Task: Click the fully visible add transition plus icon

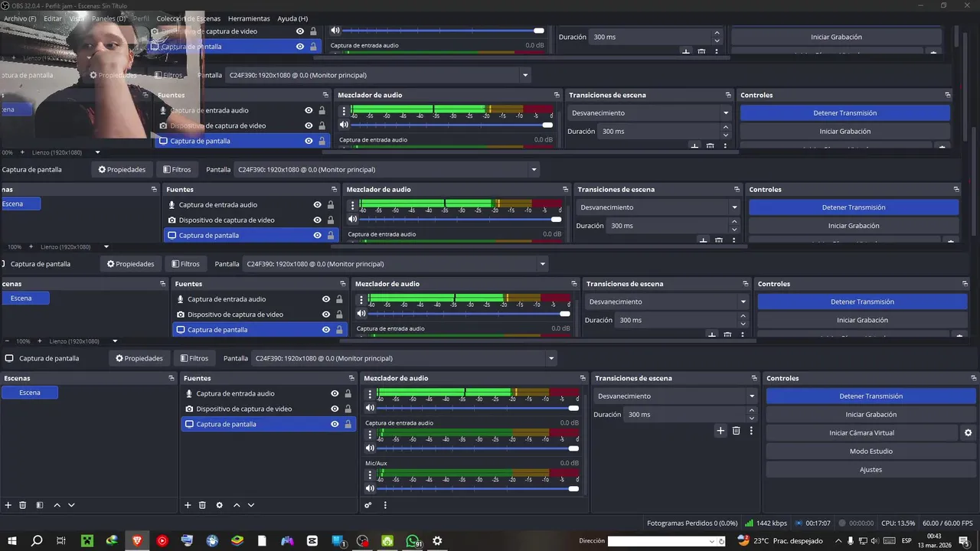Action: [x=720, y=431]
